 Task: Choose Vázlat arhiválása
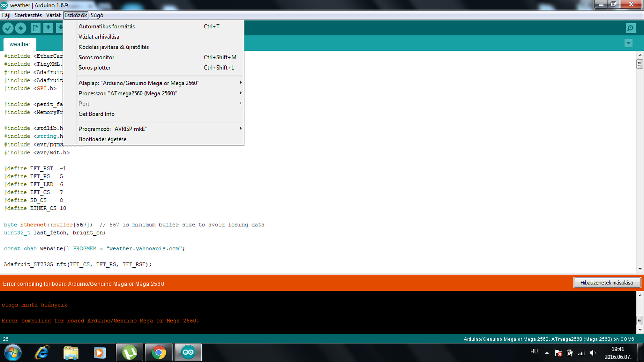tap(153, 37)
